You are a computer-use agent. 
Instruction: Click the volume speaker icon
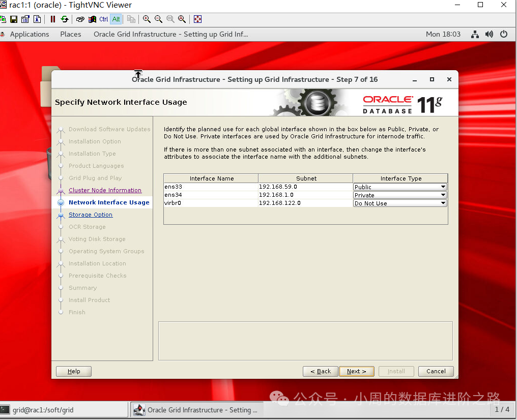[x=489, y=34]
